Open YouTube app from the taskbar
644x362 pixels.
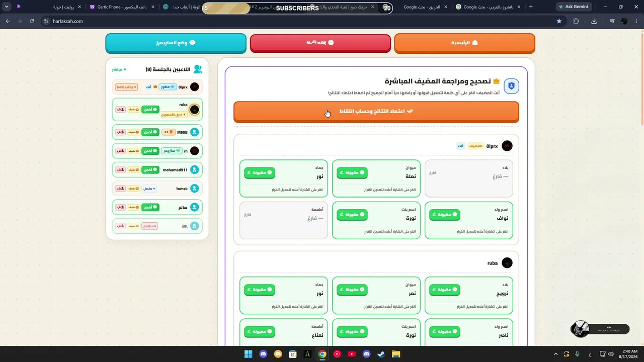(x=352, y=354)
